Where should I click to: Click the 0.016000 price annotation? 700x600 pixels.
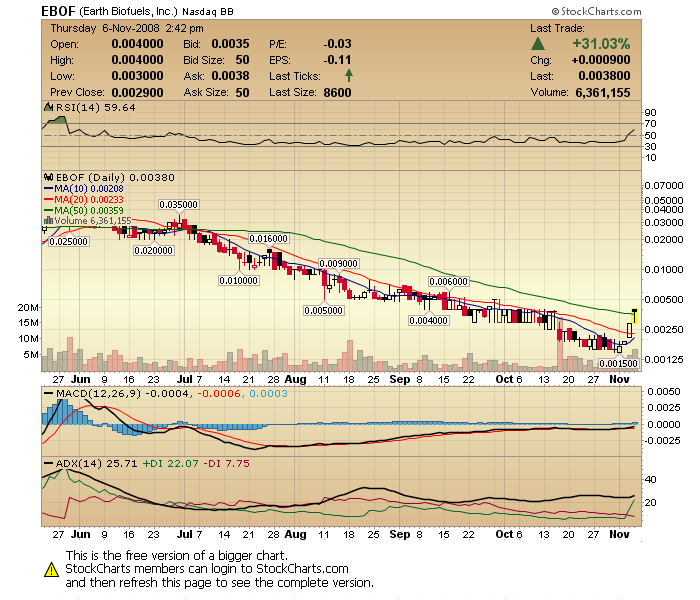click(x=269, y=239)
